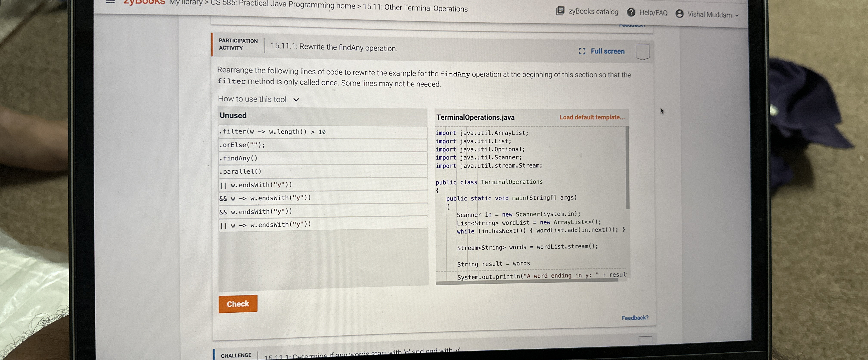
Task: Click the code editor vertical scrollbar
Action: point(627,168)
